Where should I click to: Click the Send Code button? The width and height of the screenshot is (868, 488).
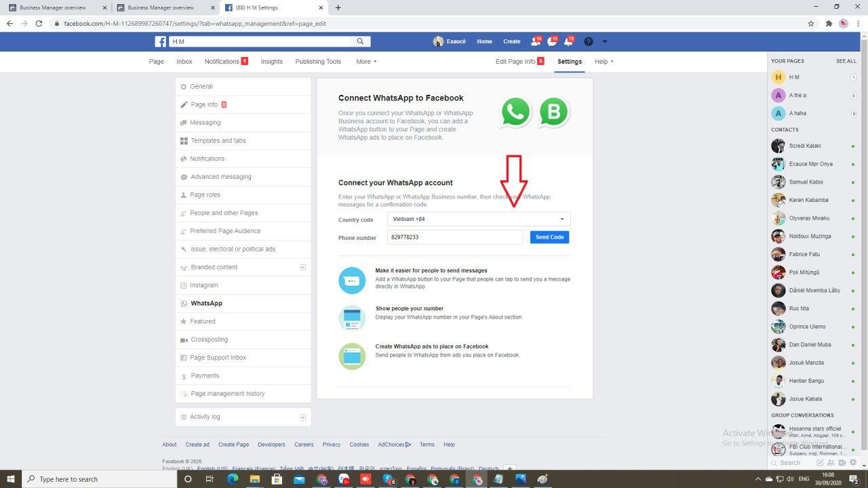point(549,237)
